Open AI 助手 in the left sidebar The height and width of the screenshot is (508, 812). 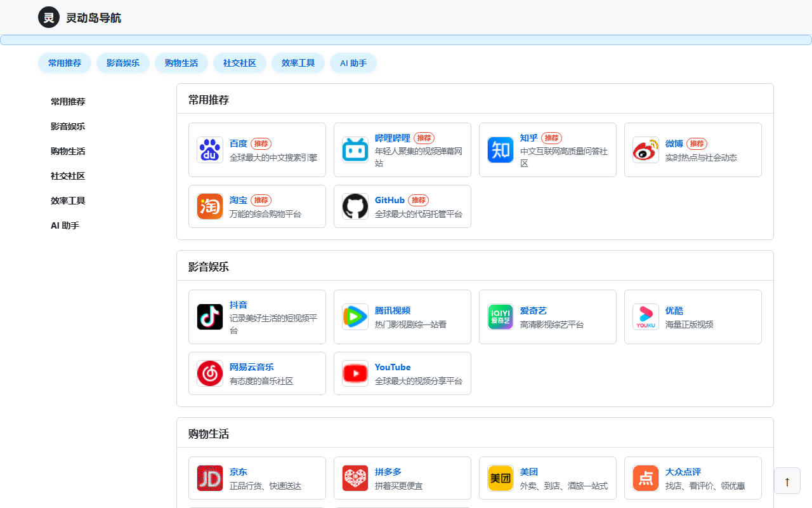point(65,225)
